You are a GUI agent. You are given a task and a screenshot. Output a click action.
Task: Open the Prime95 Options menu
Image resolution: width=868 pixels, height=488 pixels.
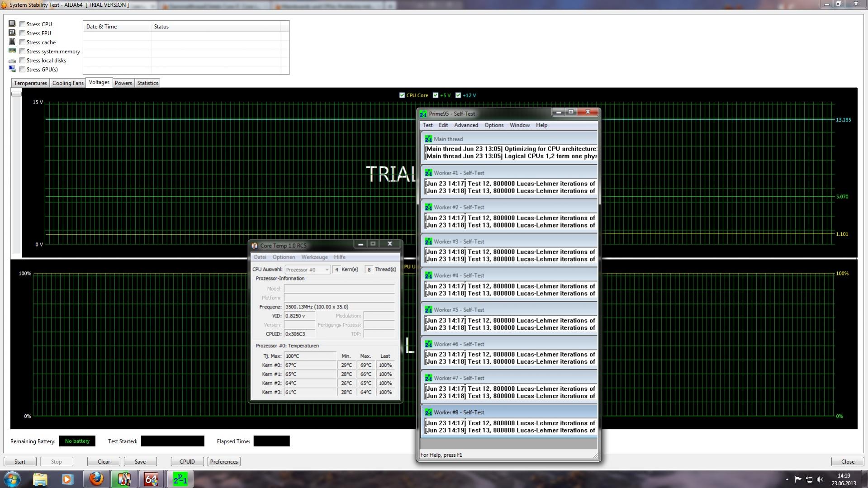(494, 125)
